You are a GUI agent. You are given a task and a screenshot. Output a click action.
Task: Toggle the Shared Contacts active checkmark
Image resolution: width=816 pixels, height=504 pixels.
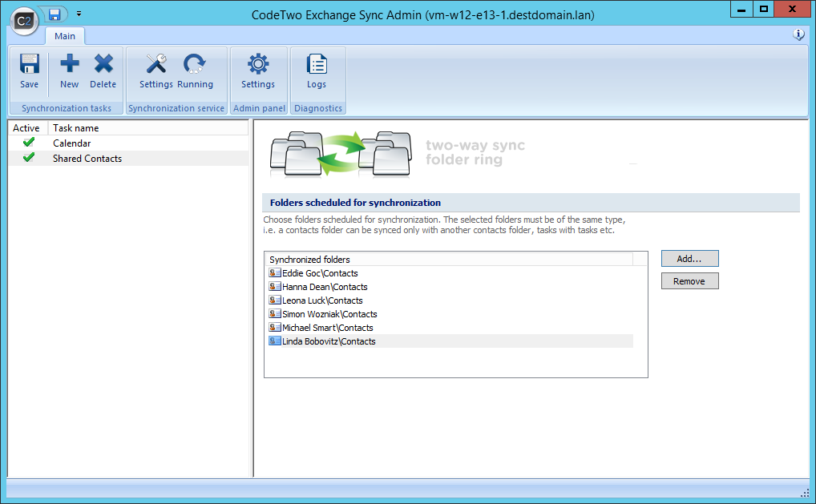coord(29,157)
